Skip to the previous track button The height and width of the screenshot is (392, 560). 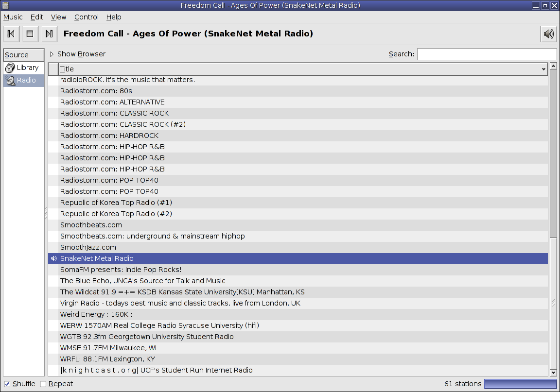[11, 34]
